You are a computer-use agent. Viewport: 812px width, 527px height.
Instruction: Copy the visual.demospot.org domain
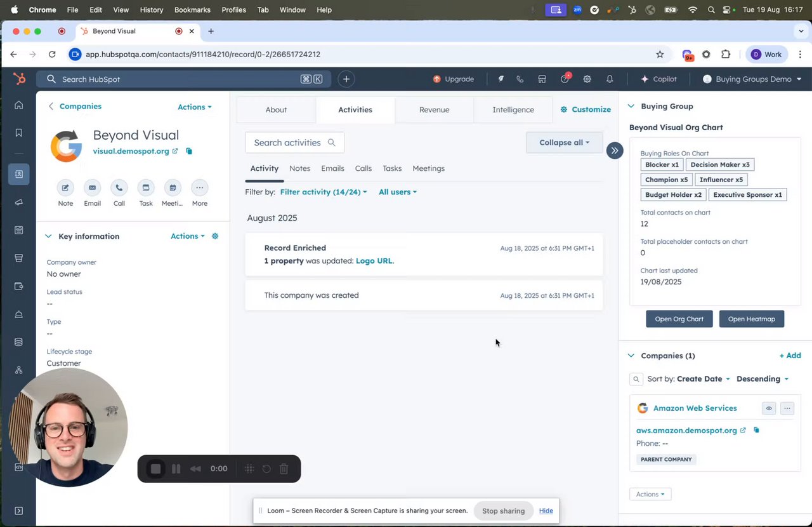pyautogui.click(x=189, y=151)
